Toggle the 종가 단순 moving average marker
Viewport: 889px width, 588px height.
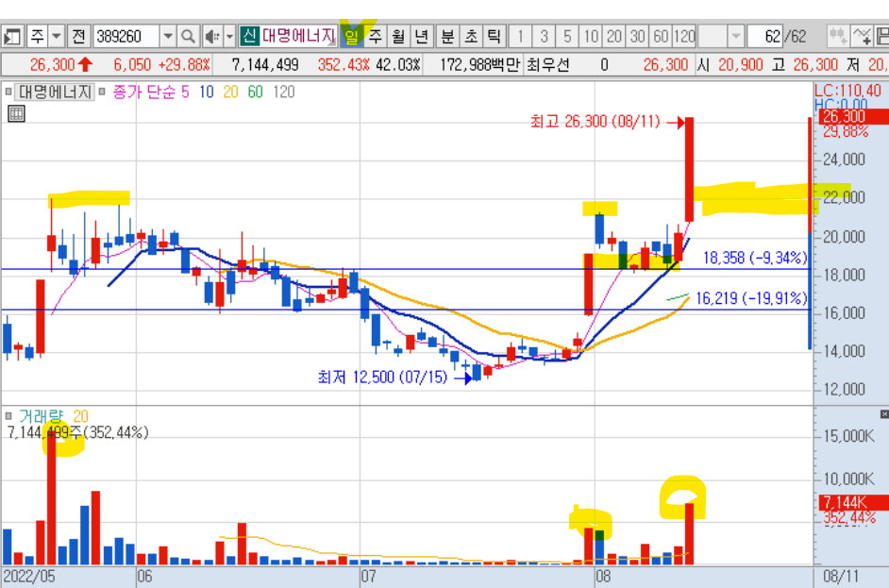click(x=102, y=92)
